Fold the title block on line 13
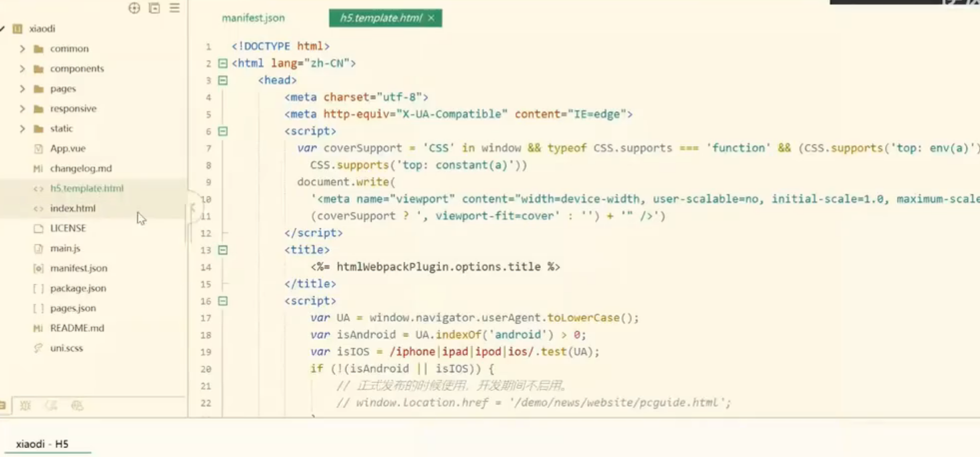 (x=223, y=250)
